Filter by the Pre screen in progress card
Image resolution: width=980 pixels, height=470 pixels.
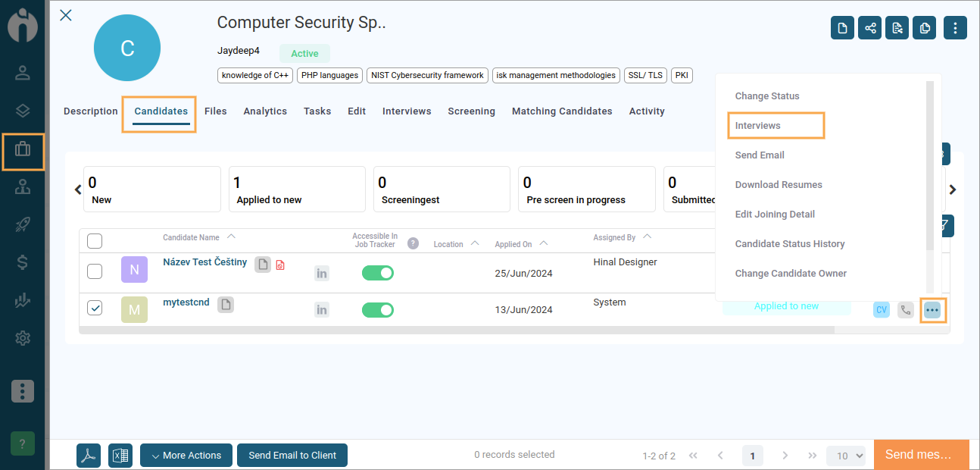[587, 190]
